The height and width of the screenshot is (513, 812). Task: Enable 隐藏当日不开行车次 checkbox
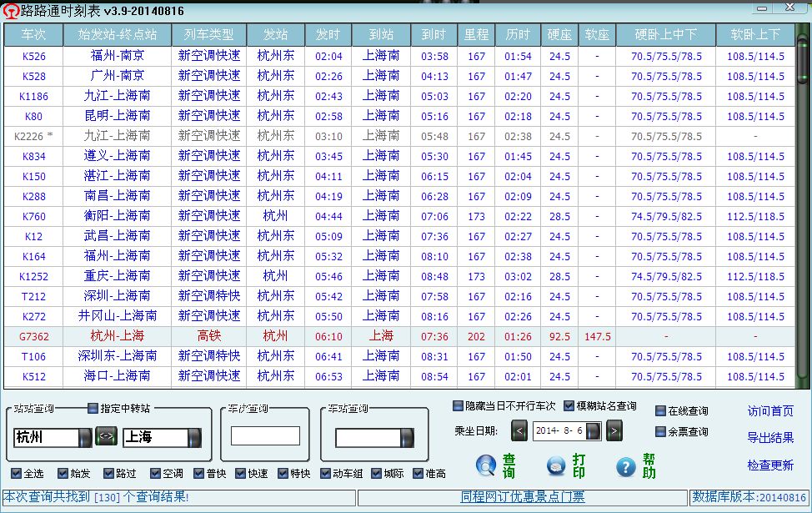point(458,405)
